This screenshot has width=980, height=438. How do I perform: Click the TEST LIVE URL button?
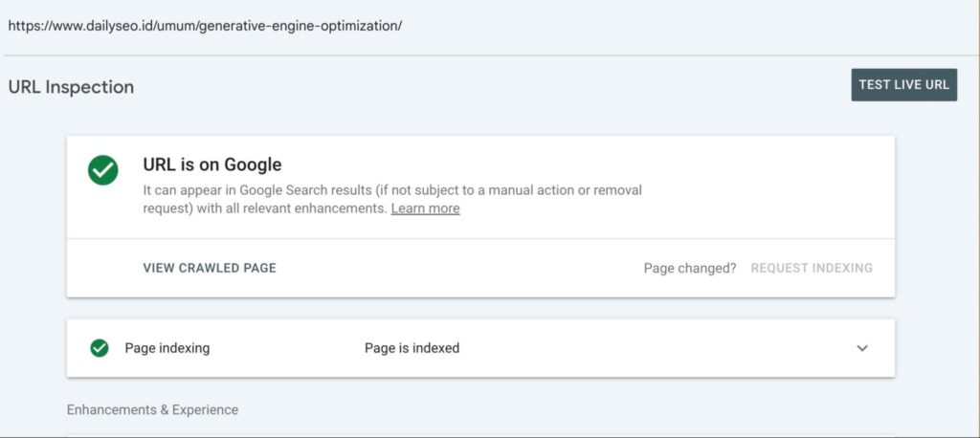pos(903,85)
